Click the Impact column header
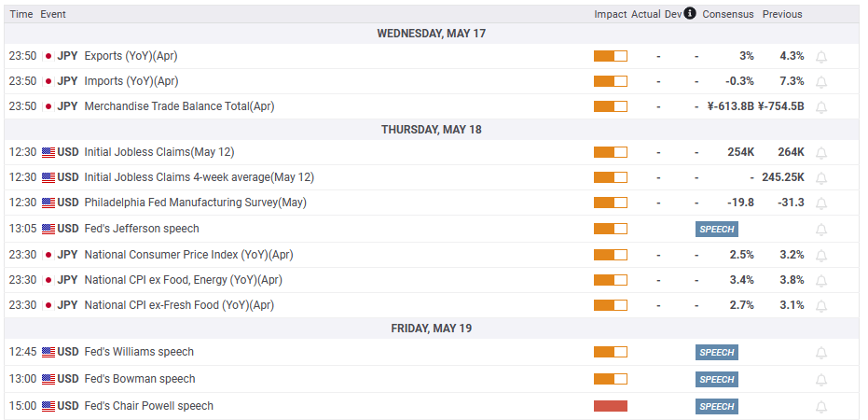868x420 pixels. point(610,14)
